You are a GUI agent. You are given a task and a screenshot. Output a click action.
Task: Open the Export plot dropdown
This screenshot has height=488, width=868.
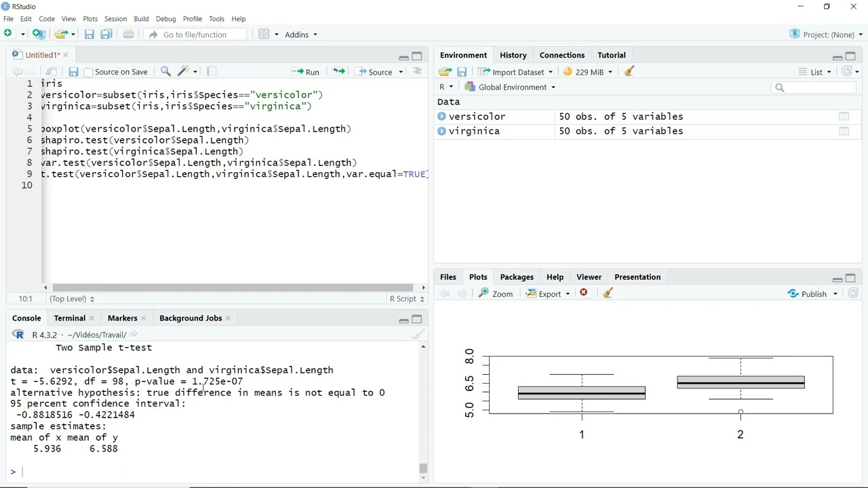point(549,293)
